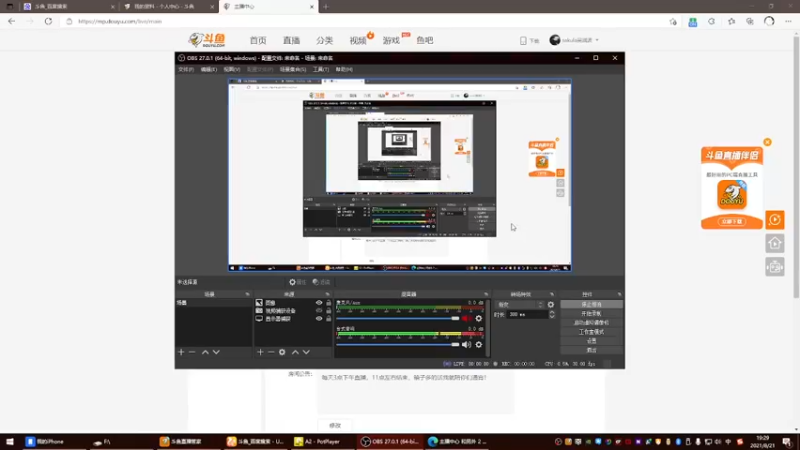Open the Douyu user account dropdown
Image resolution: width=800 pixels, height=450 pixels.
click(574, 40)
